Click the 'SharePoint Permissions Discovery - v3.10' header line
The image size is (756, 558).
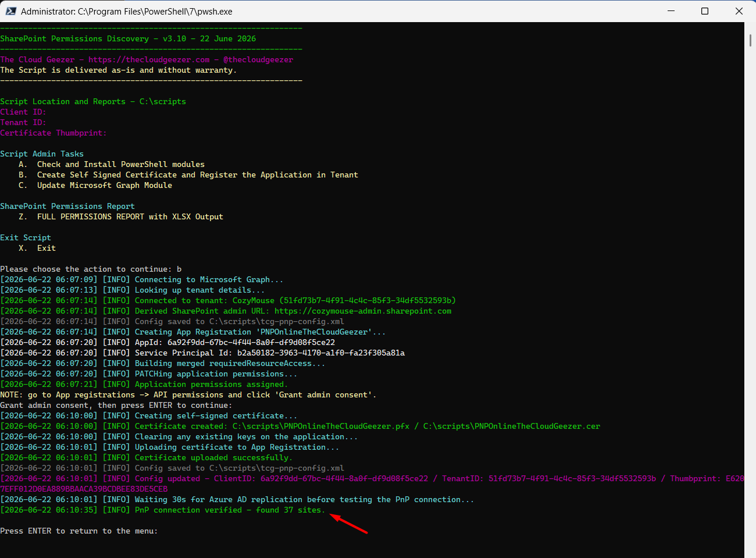coord(128,38)
